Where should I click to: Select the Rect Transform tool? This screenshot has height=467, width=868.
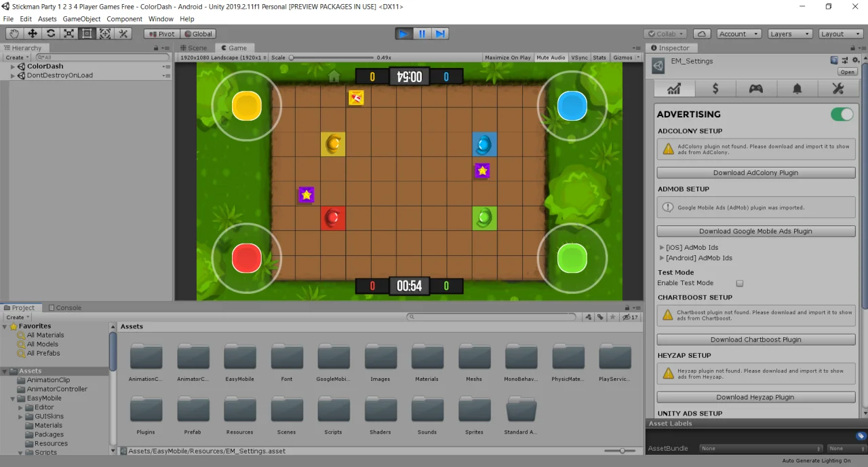coord(87,33)
